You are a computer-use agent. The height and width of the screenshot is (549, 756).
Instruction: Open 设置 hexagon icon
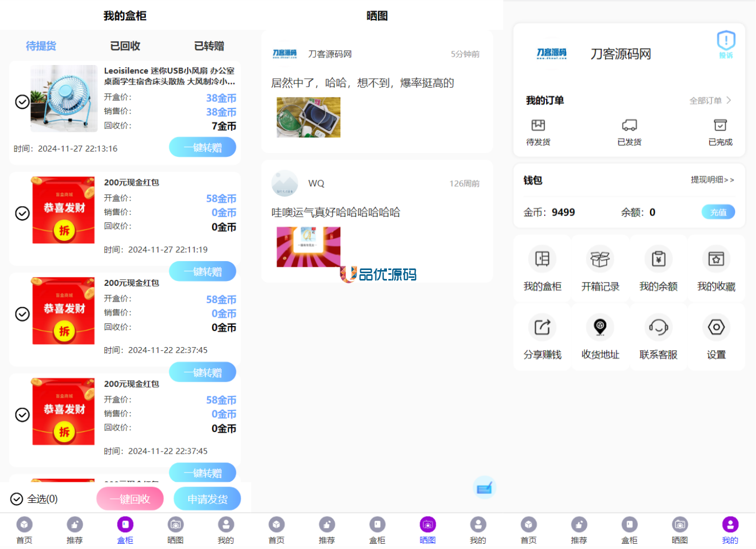tap(716, 327)
